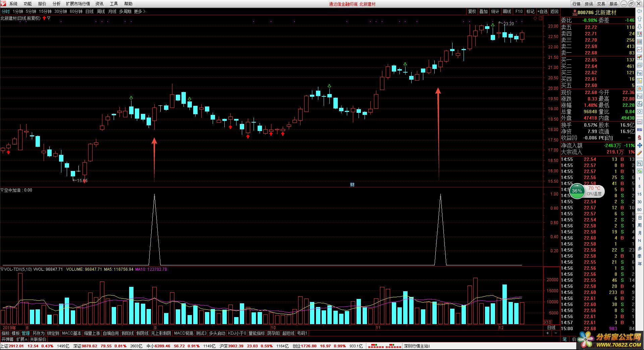
Task: Open the 扩展市场行情 menu
Action: click(x=78, y=4)
